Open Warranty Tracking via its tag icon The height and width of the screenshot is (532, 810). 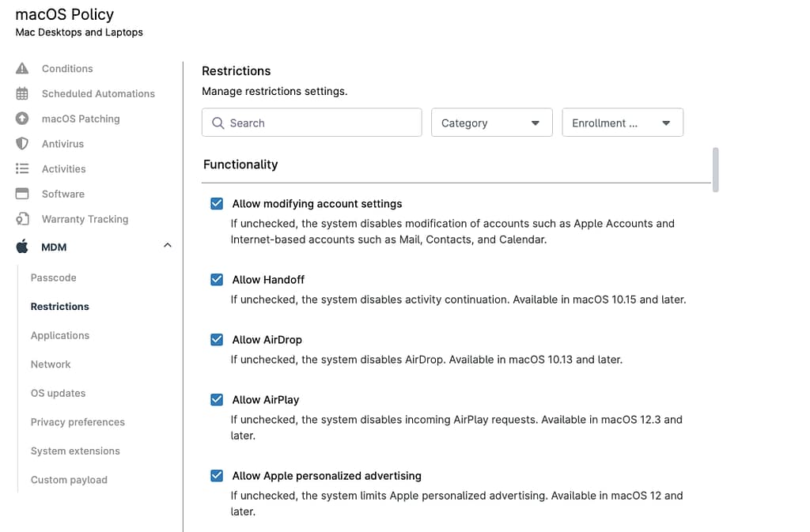(x=23, y=219)
